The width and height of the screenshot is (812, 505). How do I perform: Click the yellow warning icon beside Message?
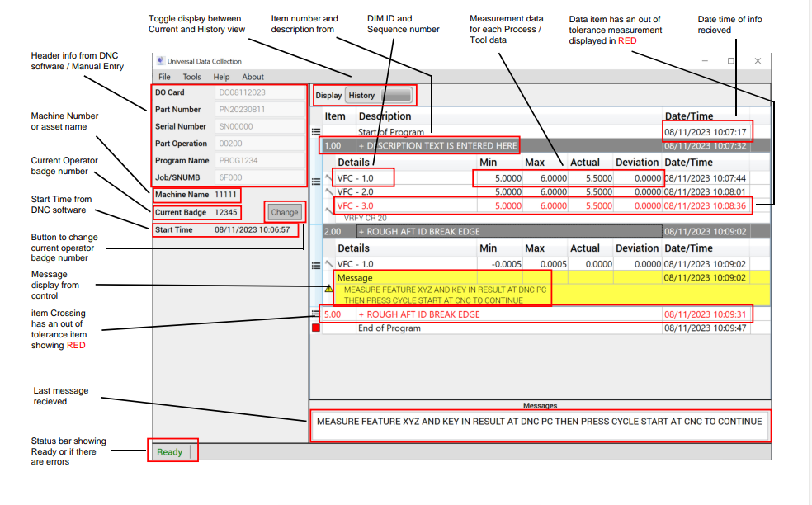(x=328, y=289)
